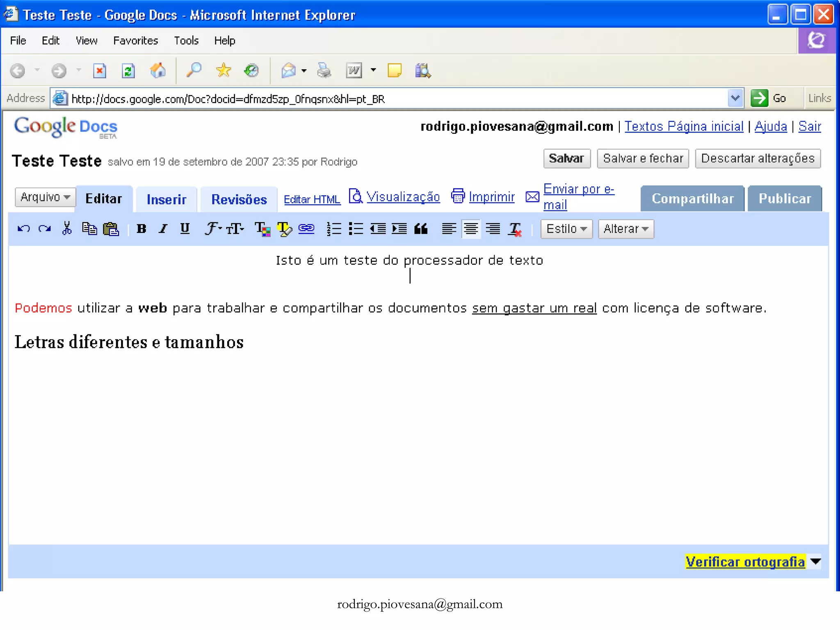Image resolution: width=840 pixels, height=630 pixels.
Task: Switch to the Inserir tab
Action: pos(166,199)
